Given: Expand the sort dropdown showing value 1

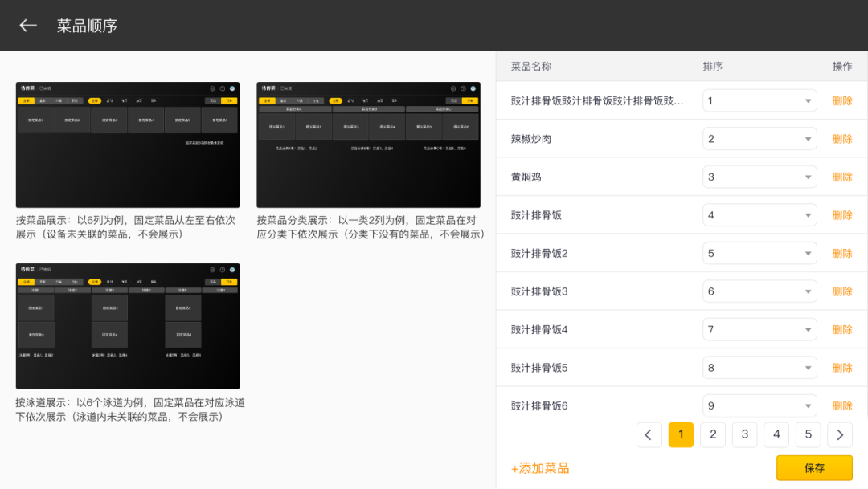Looking at the screenshot, I should pyautogui.click(x=759, y=101).
